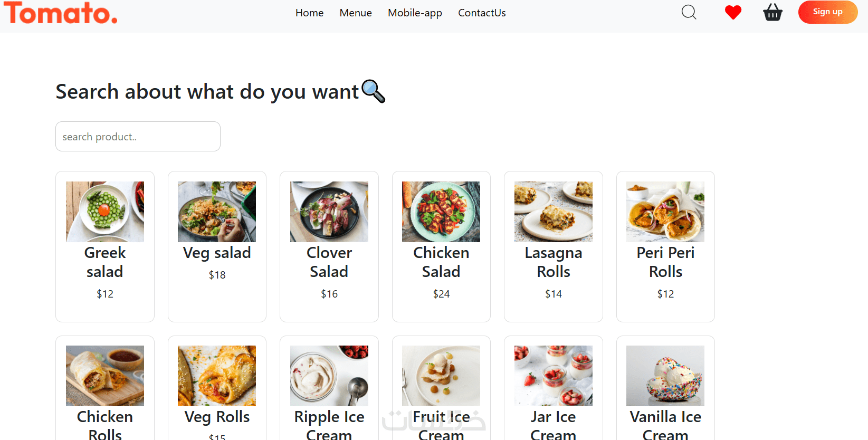Navigate to the Mobile-app section
868x440 pixels.
click(415, 13)
